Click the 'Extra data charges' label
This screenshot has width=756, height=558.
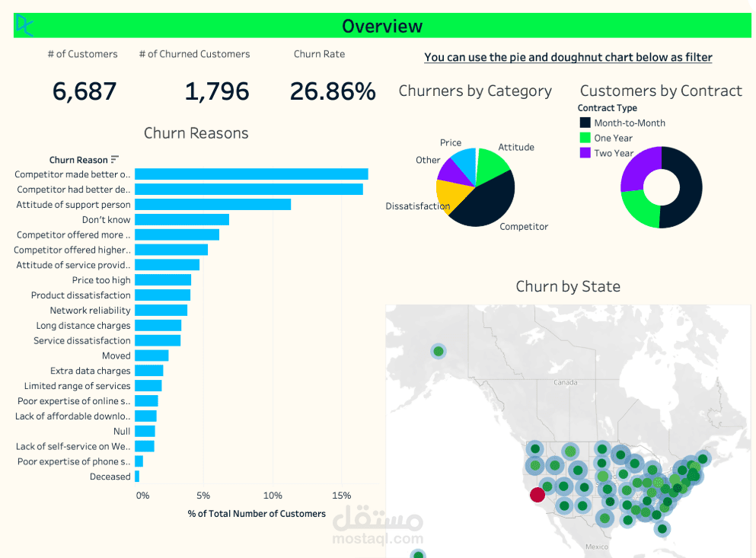tap(90, 371)
